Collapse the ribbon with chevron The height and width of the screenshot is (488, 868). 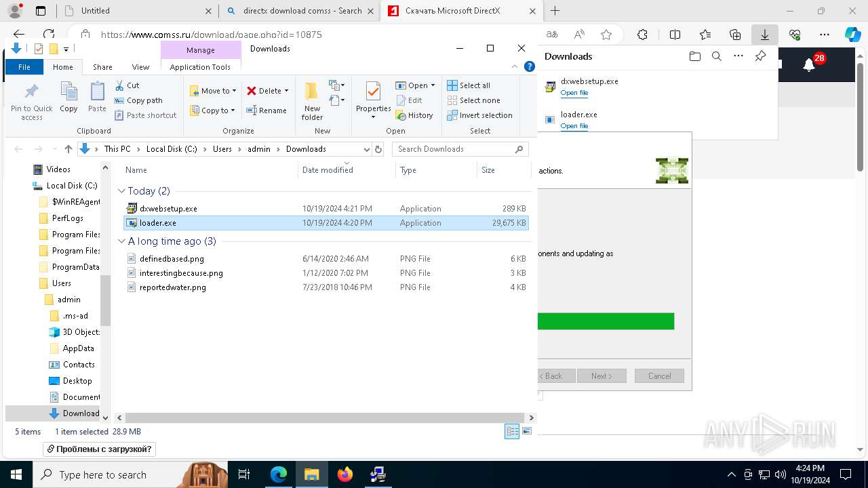point(515,66)
